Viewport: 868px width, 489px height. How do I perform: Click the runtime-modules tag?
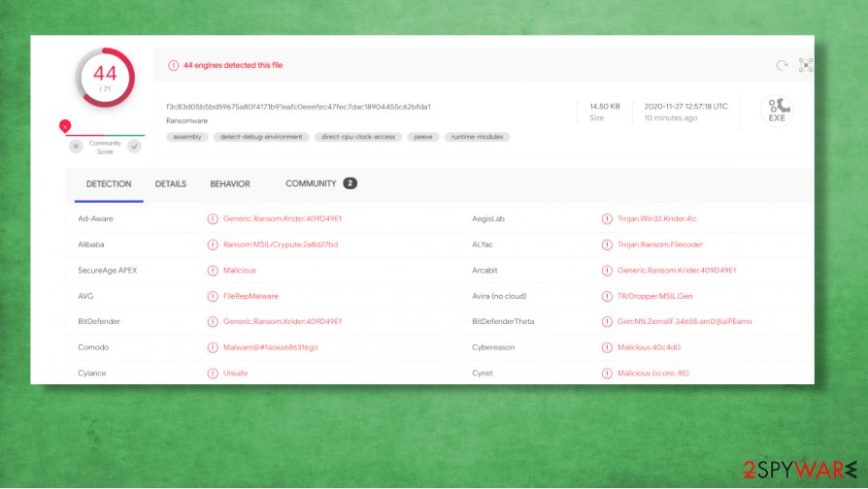pos(477,137)
